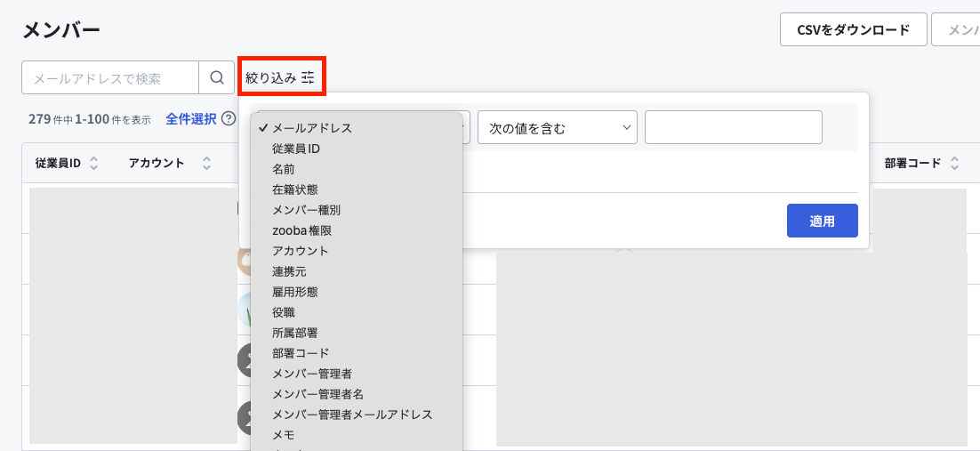Click the メンバー page heading

tap(61, 30)
